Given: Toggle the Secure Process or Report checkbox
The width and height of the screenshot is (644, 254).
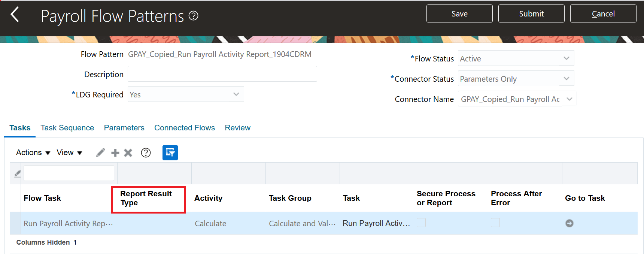Looking at the screenshot, I should (421, 223).
